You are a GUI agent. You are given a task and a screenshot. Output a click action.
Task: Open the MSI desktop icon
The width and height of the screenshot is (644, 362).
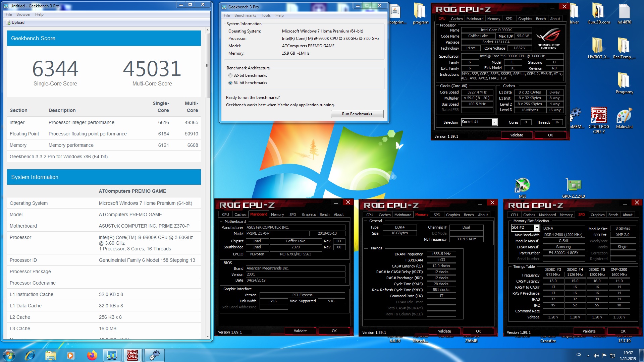pos(522,188)
